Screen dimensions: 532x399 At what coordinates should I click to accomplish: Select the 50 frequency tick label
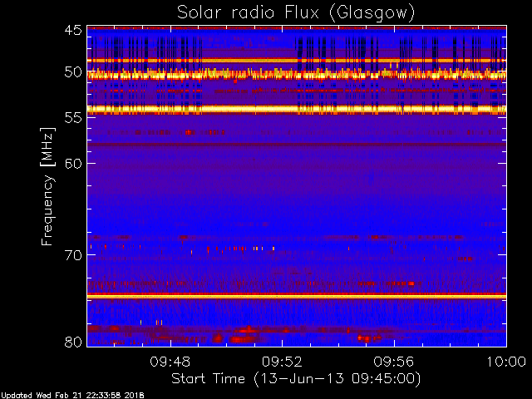tap(73, 72)
